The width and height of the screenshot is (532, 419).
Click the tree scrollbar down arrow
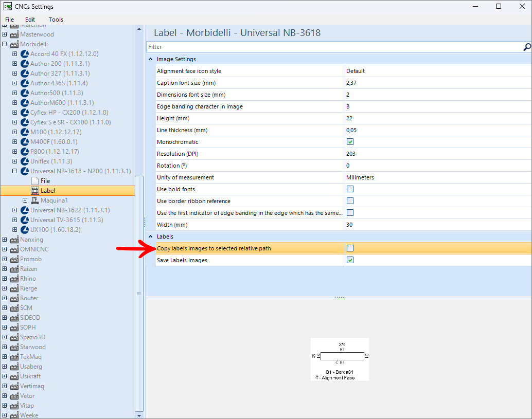click(139, 415)
